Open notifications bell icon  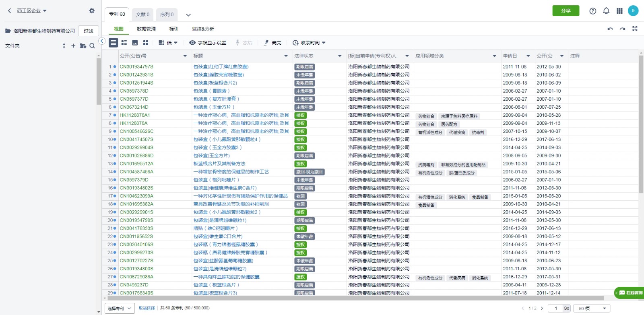pyautogui.click(x=606, y=11)
